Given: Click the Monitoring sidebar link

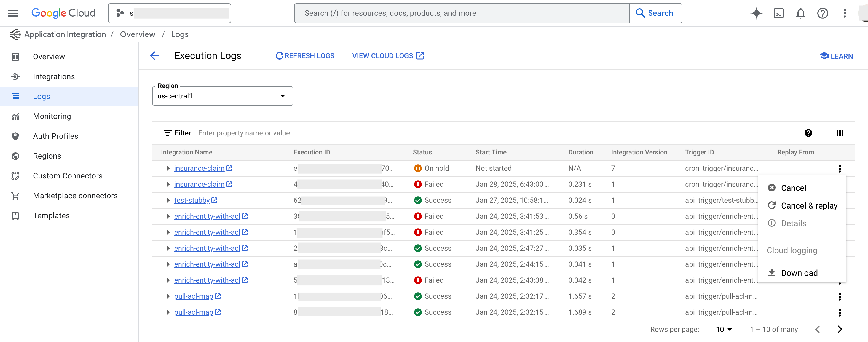Looking at the screenshot, I should coord(52,116).
